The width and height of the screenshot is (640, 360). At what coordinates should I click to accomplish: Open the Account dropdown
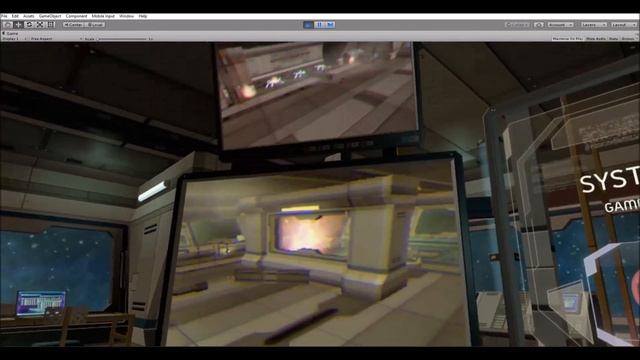(561, 25)
